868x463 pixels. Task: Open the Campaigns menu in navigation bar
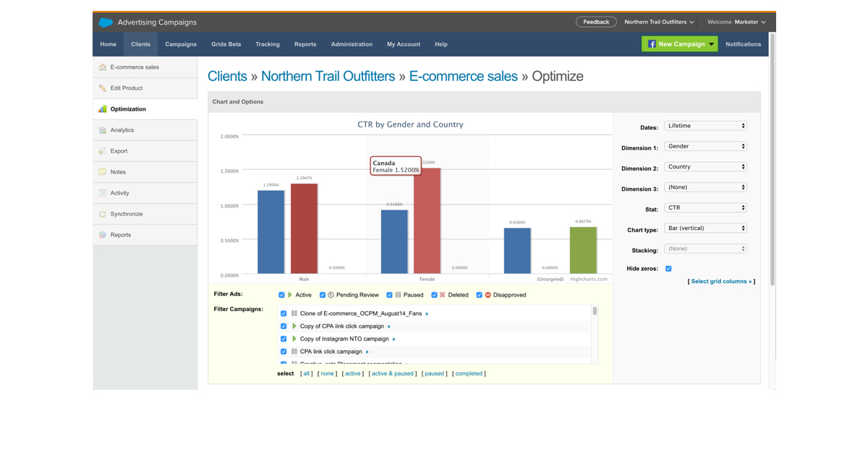click(x=181, y=44)
